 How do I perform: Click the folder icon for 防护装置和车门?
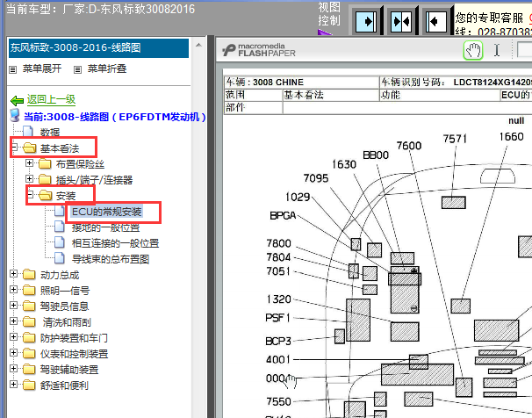click(29, 337)
